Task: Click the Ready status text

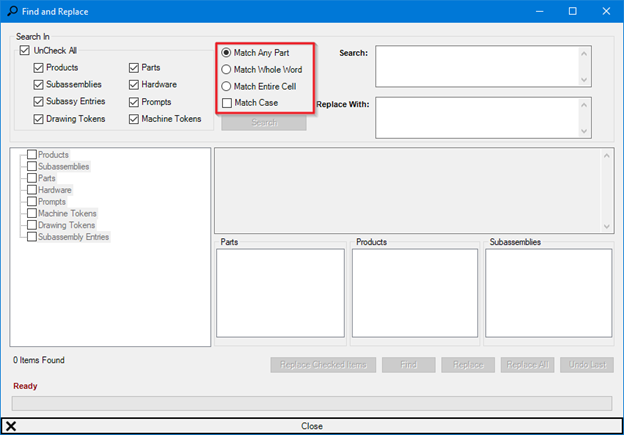Action: point(25,386)
